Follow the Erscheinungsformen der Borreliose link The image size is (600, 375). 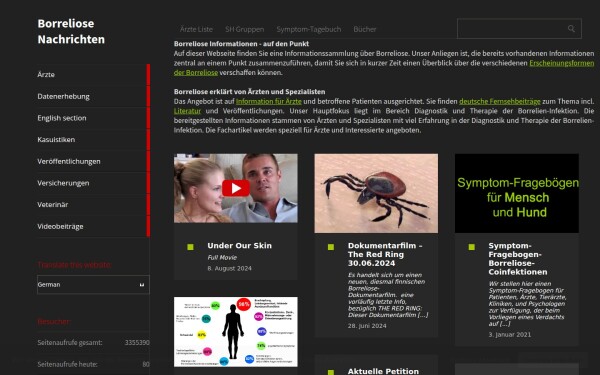pos(561,63)
